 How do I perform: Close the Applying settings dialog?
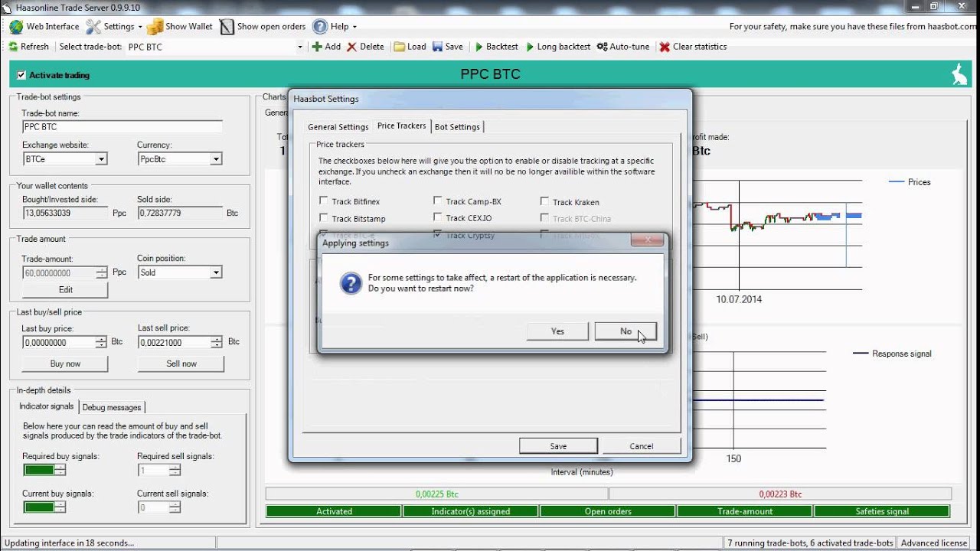647,241
